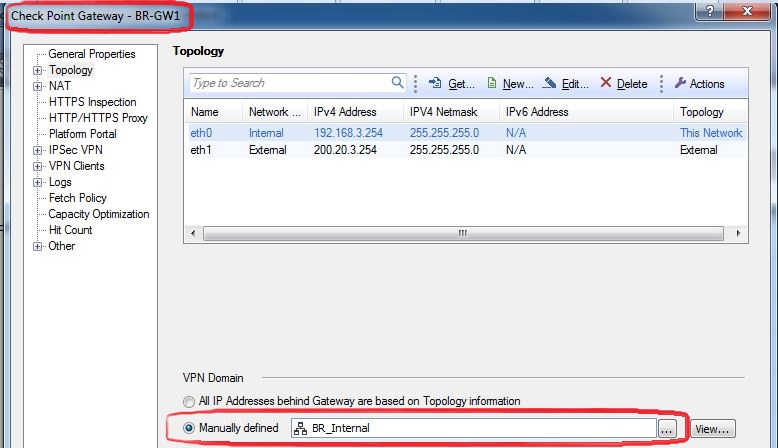Select IPSec VPN item in tree
This screenshot has width=778, height=448.
76,150
